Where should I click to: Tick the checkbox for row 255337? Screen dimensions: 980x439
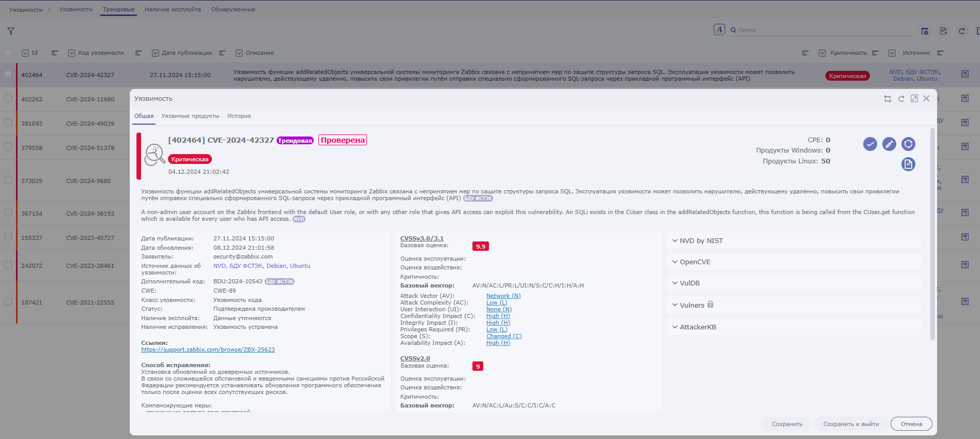[8, 237]
